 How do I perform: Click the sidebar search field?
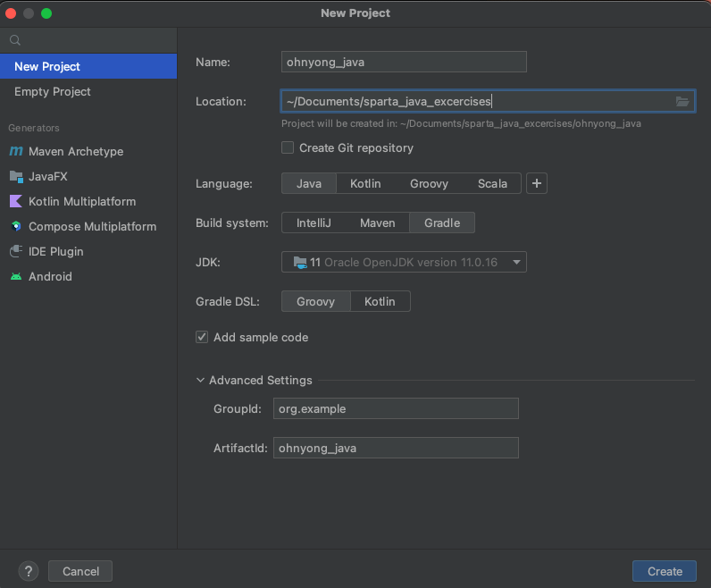pos(88,40)
